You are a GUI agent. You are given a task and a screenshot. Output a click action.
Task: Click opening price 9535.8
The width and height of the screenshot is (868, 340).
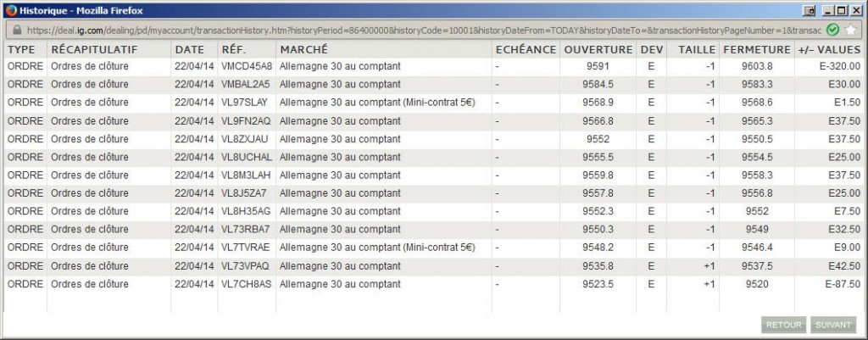598,265
